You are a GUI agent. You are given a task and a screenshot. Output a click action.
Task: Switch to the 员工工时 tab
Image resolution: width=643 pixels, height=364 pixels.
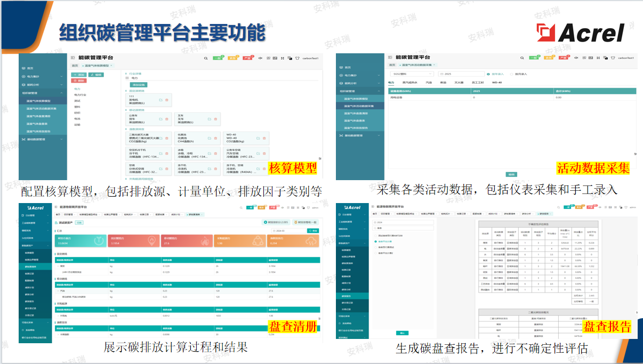478,83
